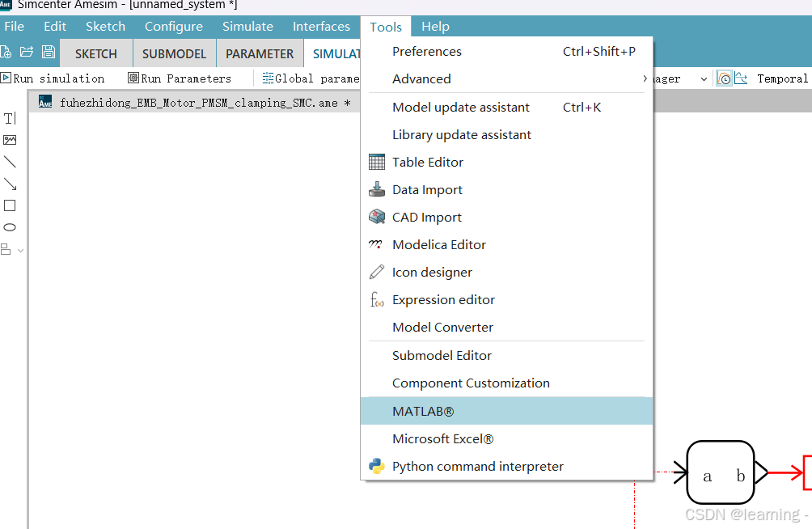Open the File menu
Viewport: 812px width, 529px height.
click(14, 27)
